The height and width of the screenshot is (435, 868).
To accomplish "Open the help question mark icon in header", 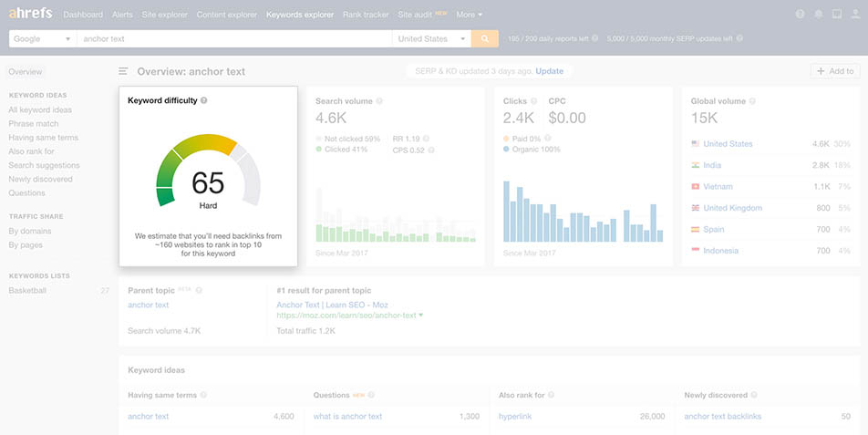I will (800, 15).
